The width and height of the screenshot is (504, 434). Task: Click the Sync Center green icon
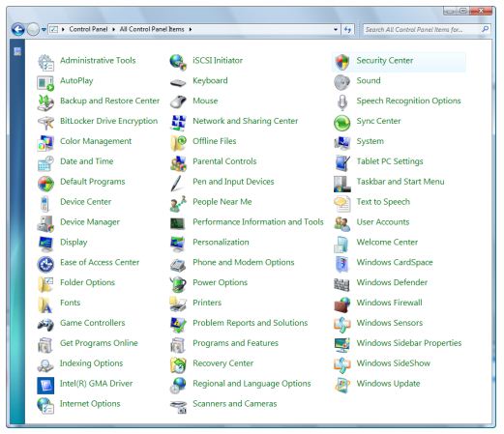(341, 122)
